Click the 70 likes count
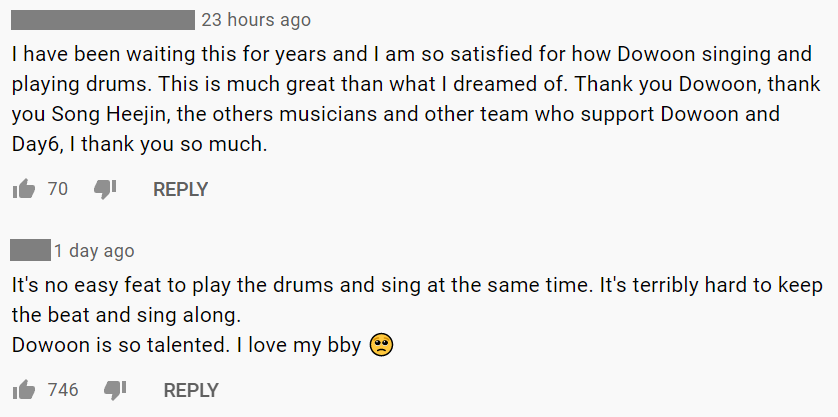 pos(58,189)
